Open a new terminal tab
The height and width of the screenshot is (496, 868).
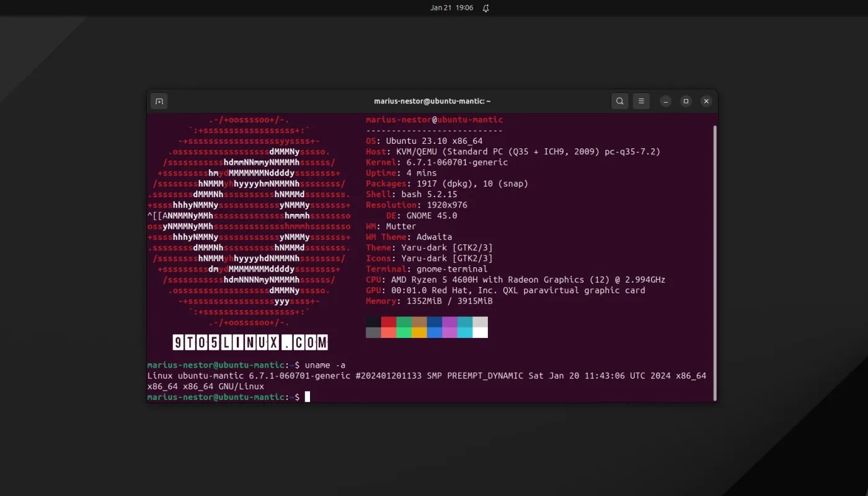(159, 101)
